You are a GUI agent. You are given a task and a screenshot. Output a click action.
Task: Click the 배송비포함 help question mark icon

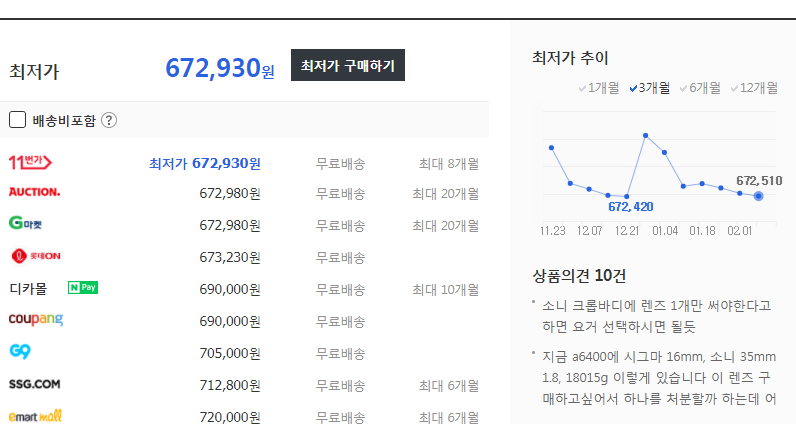pyautogui.click(x=109, y=120)
